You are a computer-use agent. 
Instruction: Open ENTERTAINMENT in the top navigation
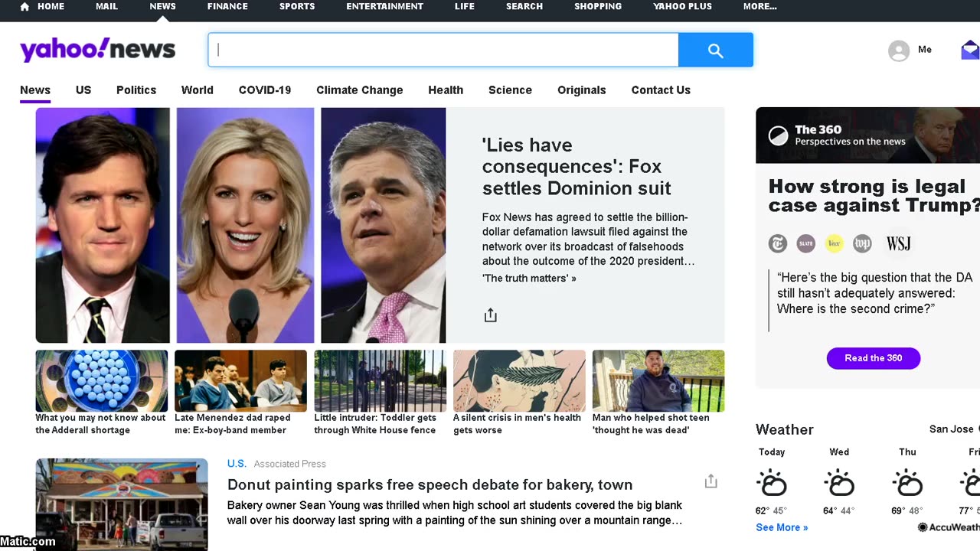[x=384, y=6]
